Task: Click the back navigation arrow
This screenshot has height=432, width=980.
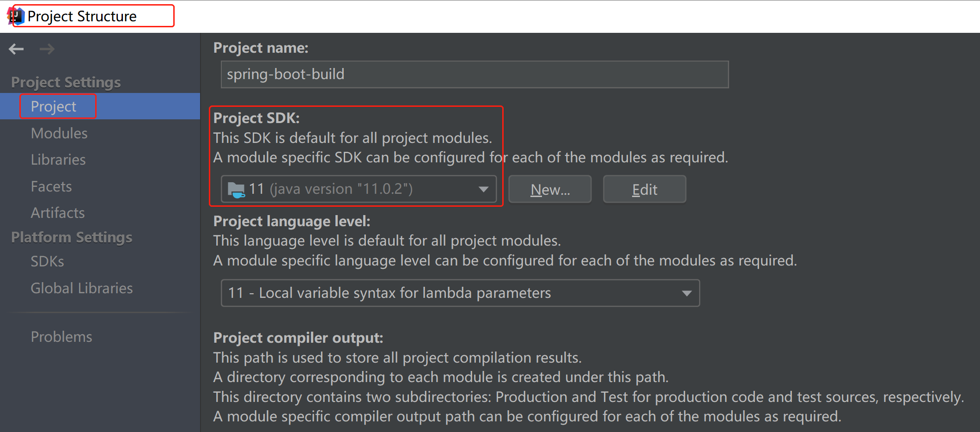Action: coord(16,49)
